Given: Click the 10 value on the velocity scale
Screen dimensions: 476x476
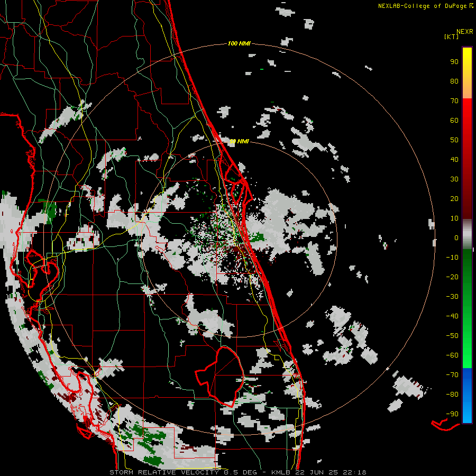Looking at the screenshot, I should 454,218.
